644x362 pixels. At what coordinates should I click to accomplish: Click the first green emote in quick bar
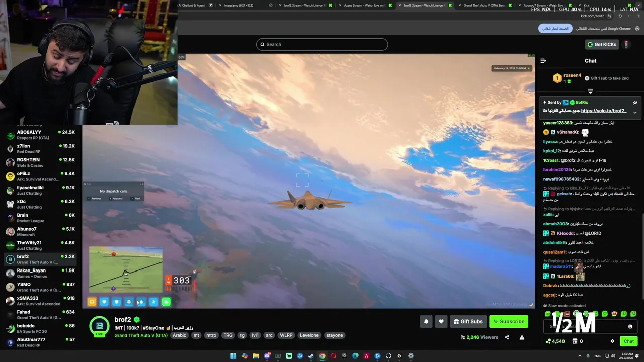point(548,314)
